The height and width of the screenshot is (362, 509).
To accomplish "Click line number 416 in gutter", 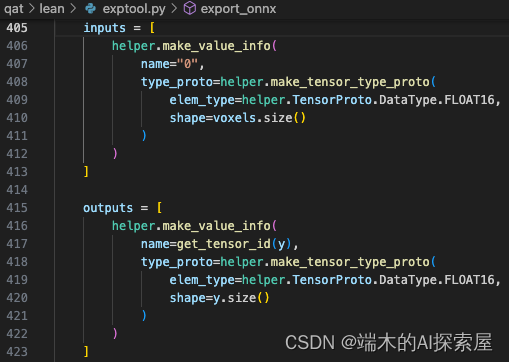I will [17, 226].
